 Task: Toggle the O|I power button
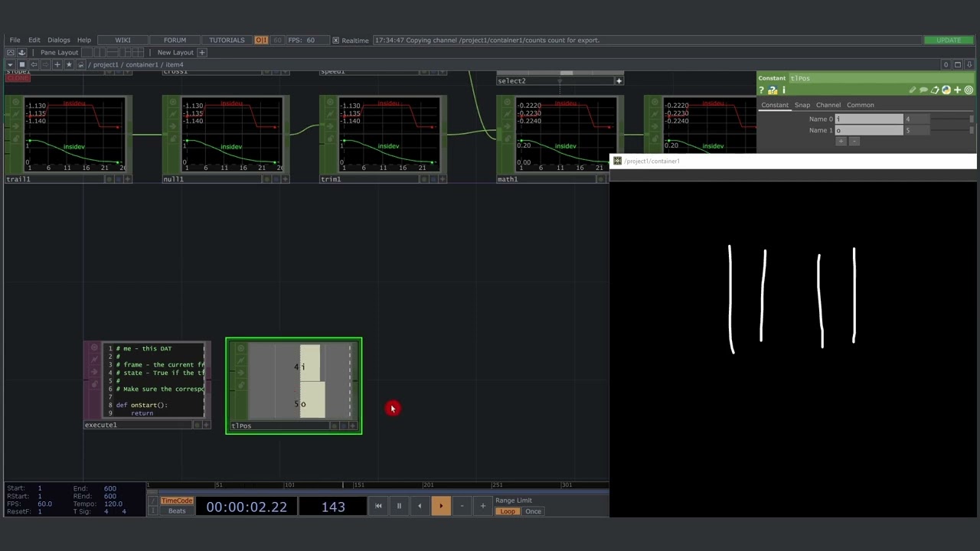(x=261, y=40)
